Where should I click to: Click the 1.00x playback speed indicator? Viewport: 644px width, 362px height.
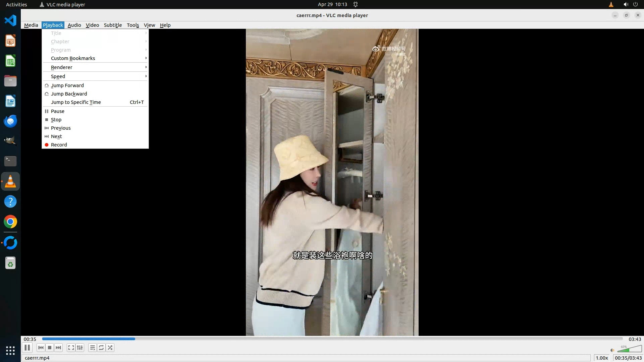point(602,358)
